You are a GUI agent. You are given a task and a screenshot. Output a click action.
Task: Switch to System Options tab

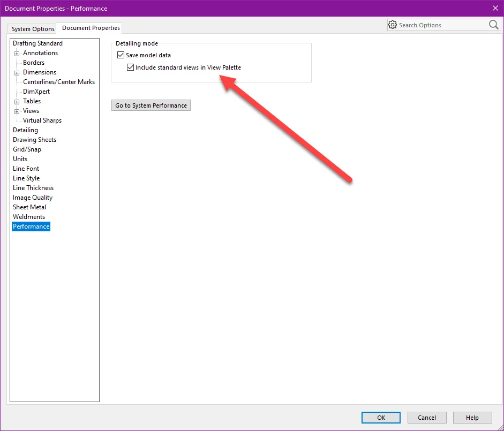point(33,29)
